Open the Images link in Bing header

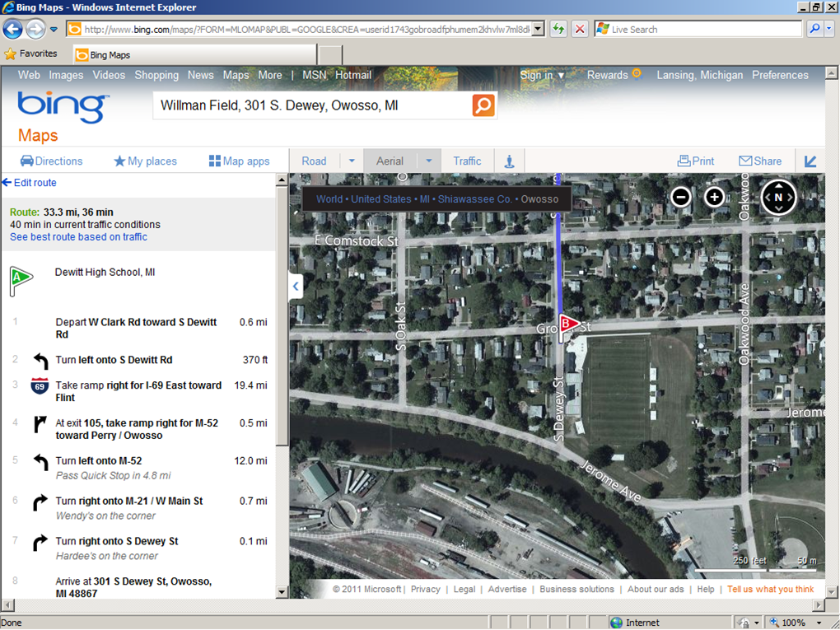[66, 75]
